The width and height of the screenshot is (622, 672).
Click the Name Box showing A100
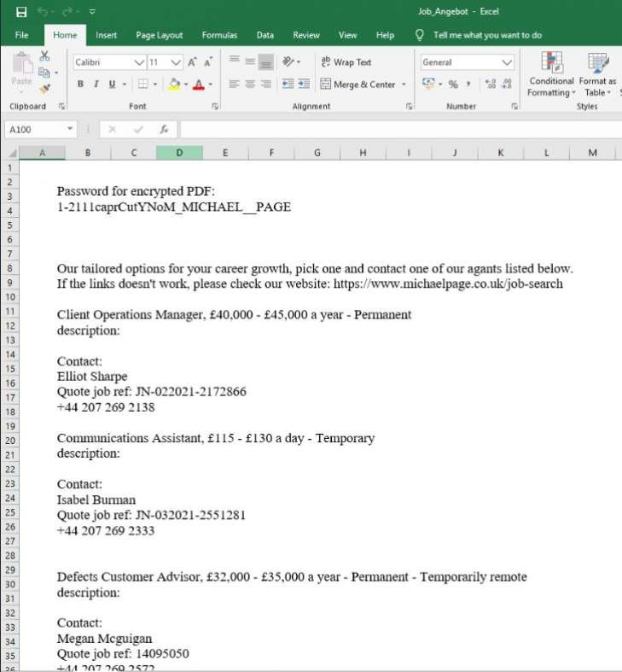pos(41,130)
